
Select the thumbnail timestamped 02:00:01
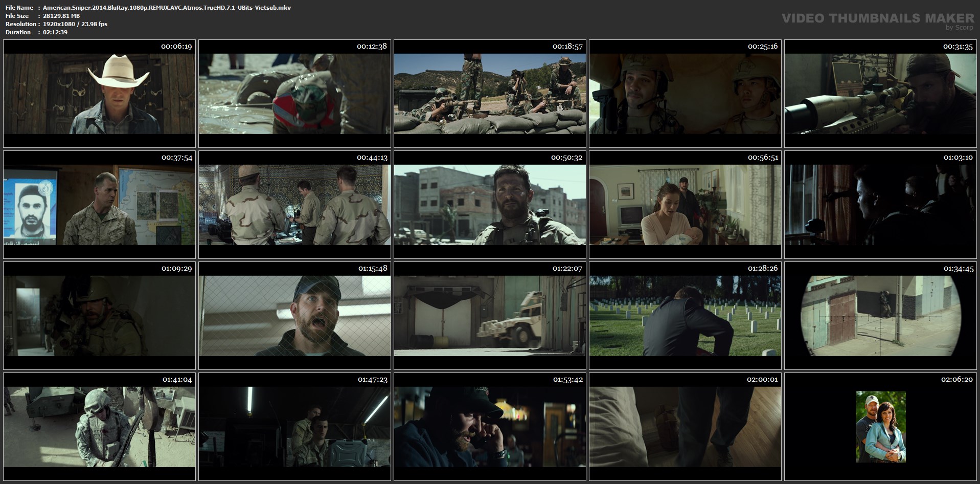(685, 427)
